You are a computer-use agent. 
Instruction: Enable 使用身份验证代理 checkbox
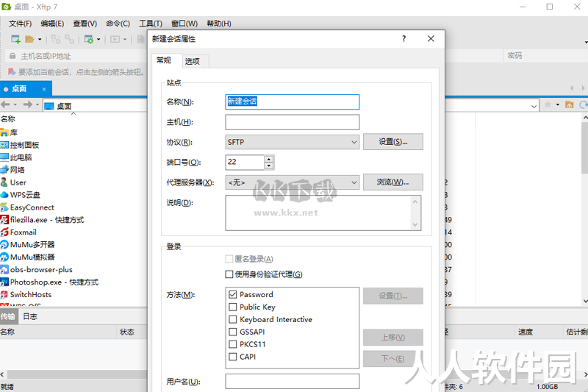click(229, 274)
